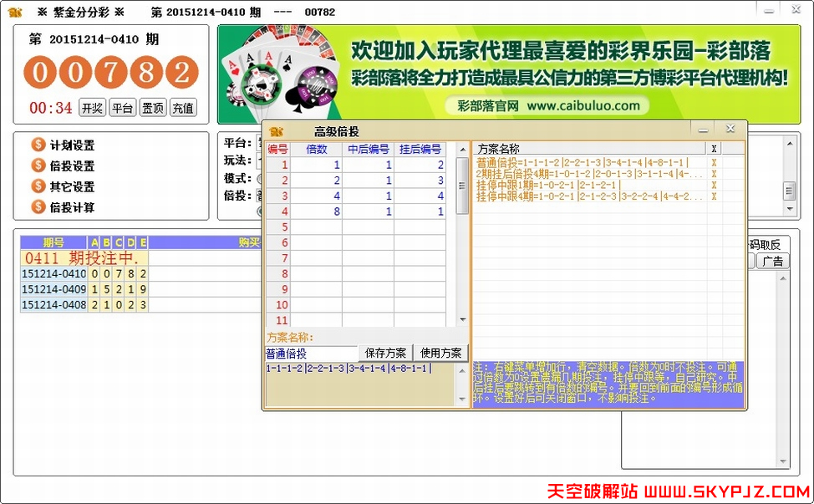
Task: Click the 平台 button
Action: 122,108
